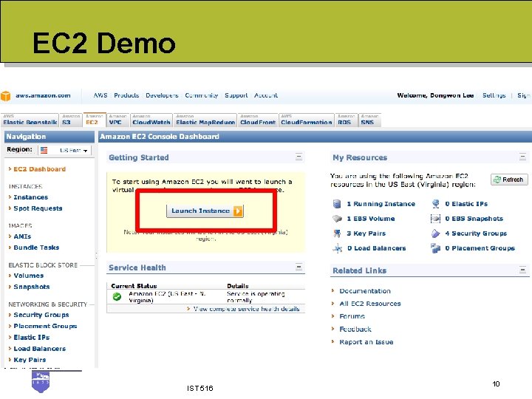The height and width of the screenshot is (399, 532).
Task: Collapse the Related Links panel
Action: point(522,270)
